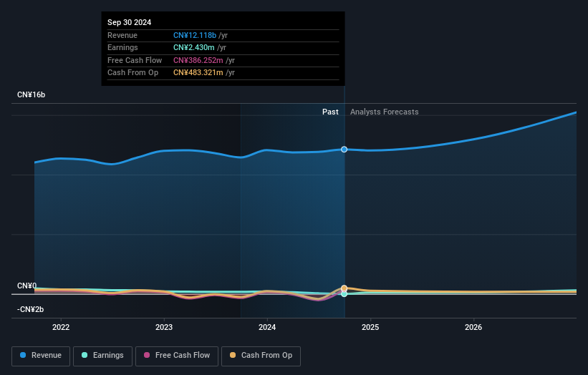
Task: Click the CN¥16b y-axis label
Action: [x=31, y=94]
